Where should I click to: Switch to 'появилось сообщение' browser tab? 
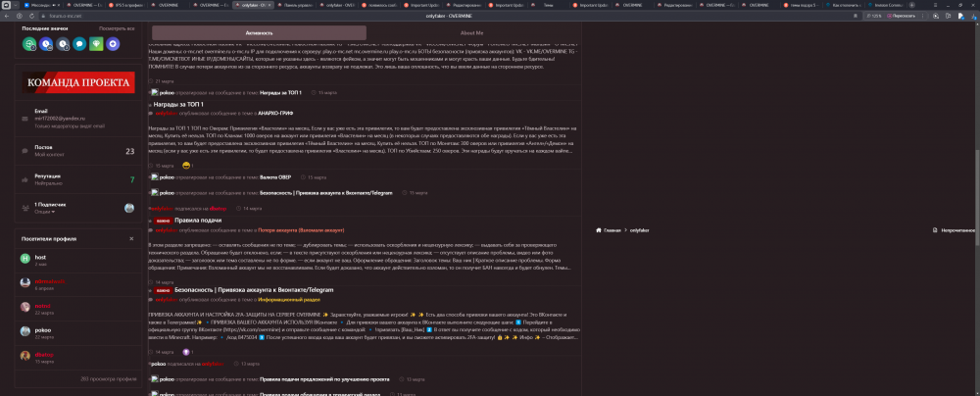click(x=378, y=4)
